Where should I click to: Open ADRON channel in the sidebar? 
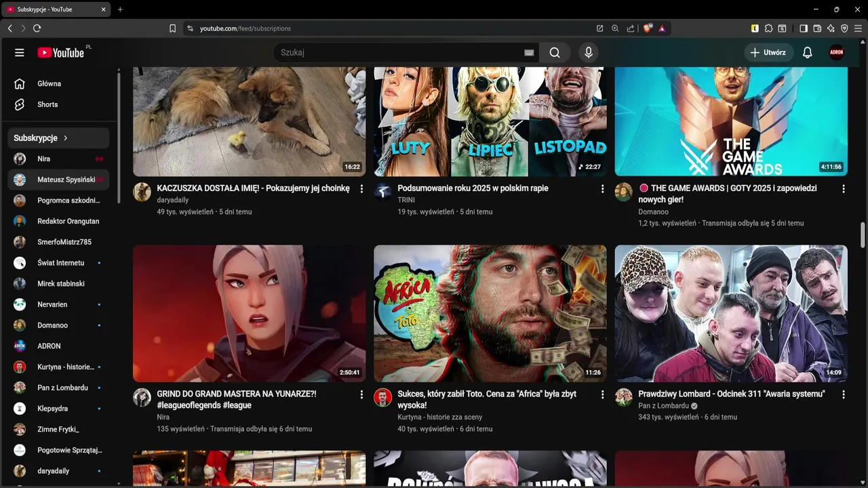click(x=58, y=346)
